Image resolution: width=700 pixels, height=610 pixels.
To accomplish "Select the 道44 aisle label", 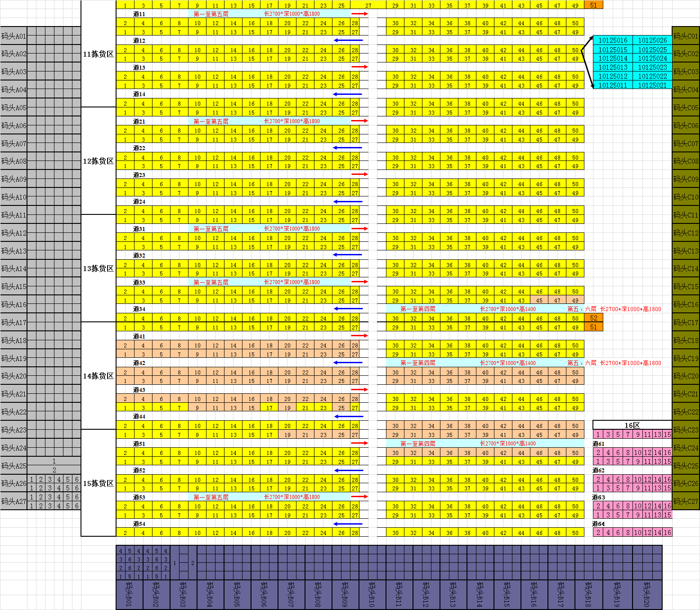I will pyautogui.click(x=139, y=417).
